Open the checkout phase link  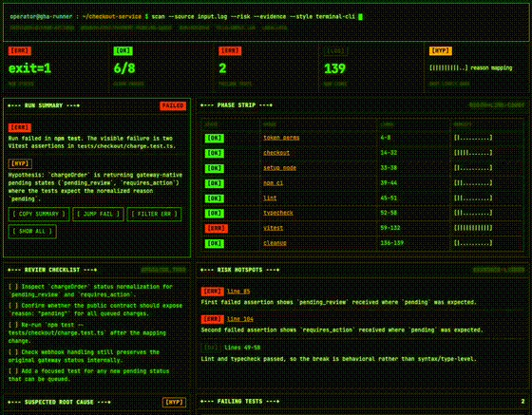tap(276, 153)
